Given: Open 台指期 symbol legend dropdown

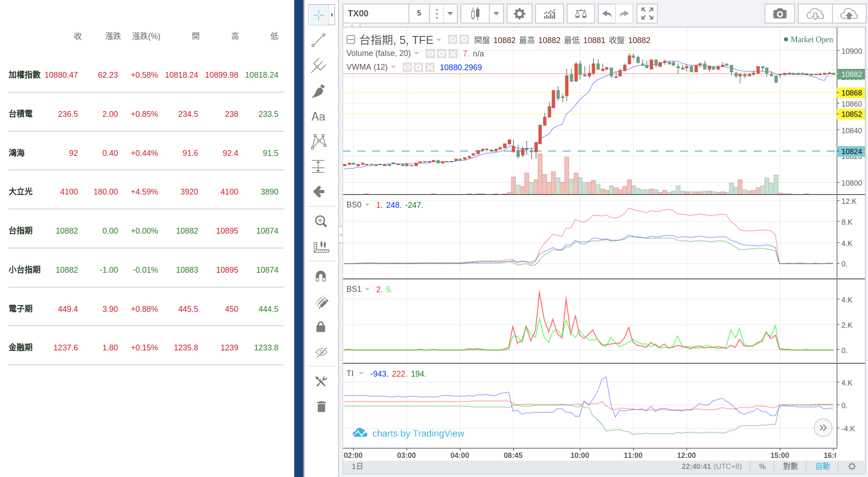Looking at the screenshot, I should click(439, 40).
